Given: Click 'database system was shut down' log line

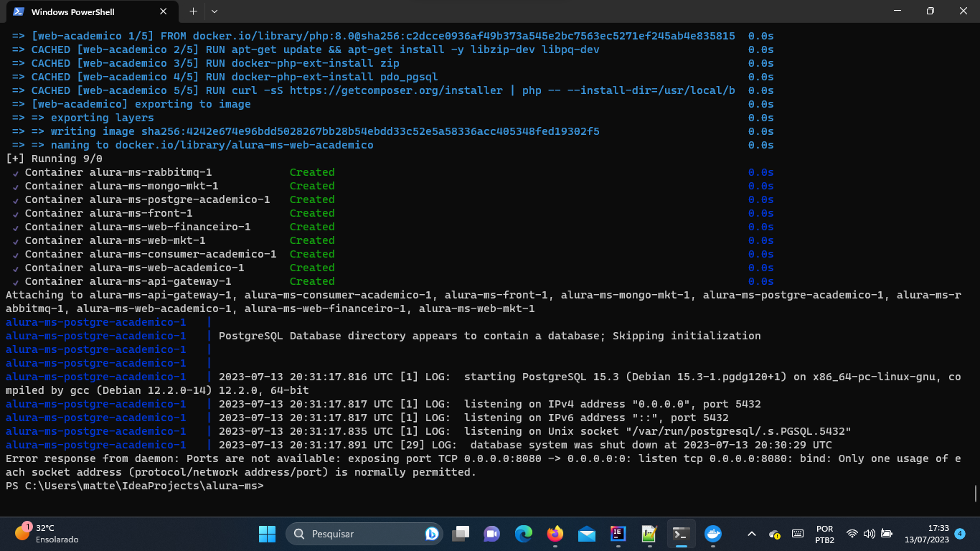Looking at the screenshot, I should tap(525, 445).
